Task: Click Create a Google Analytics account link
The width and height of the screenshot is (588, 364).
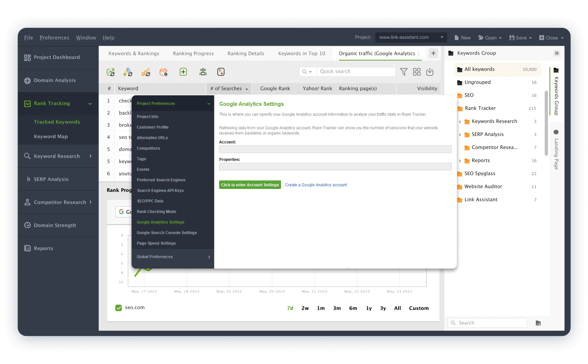Action: (316, 185)
